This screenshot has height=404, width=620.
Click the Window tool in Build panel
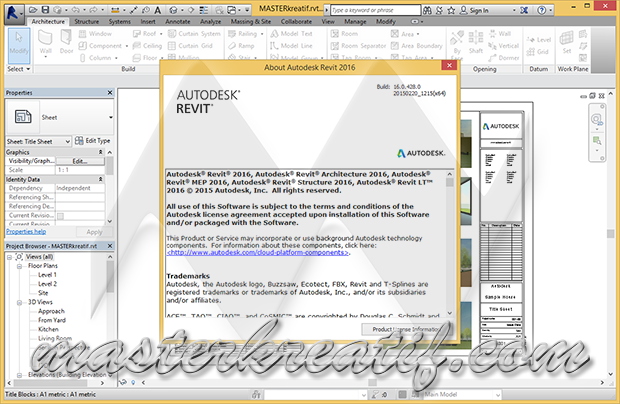pos(95,34)
